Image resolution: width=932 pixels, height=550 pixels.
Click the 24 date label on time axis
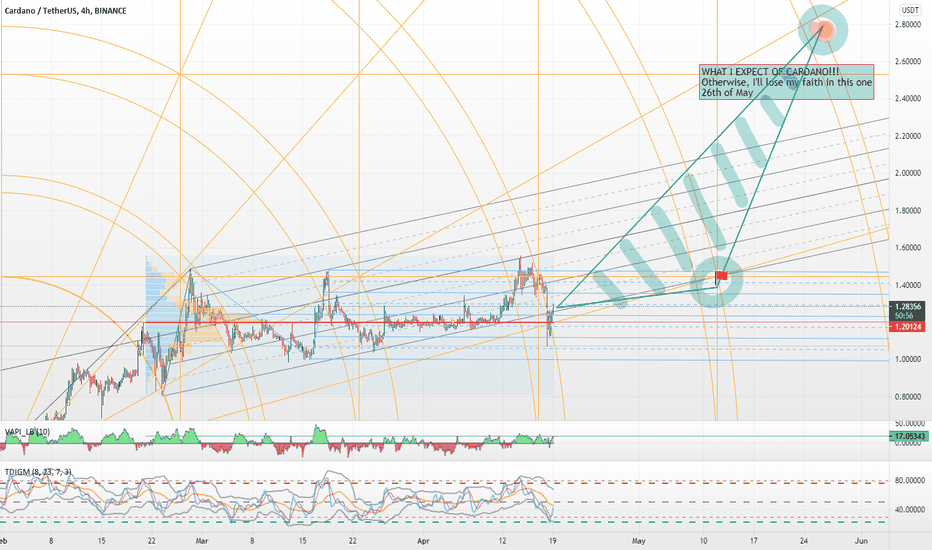(x=804, y=541)
